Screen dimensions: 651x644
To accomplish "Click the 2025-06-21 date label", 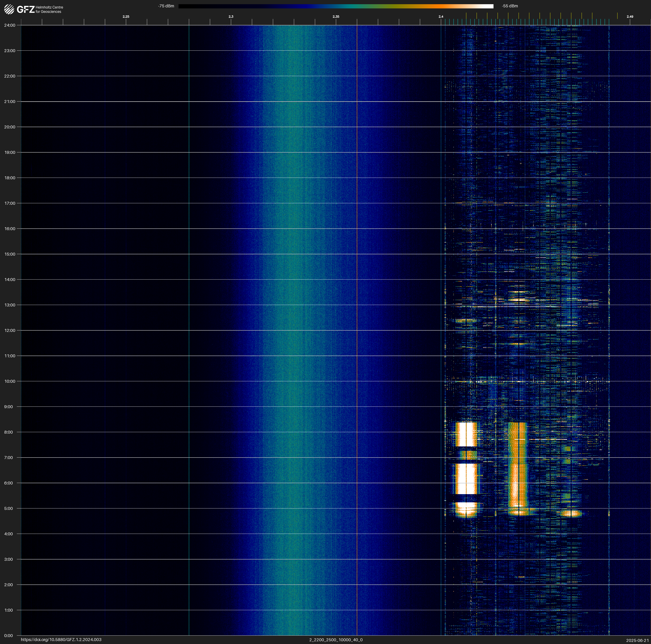I will point(637,640).
